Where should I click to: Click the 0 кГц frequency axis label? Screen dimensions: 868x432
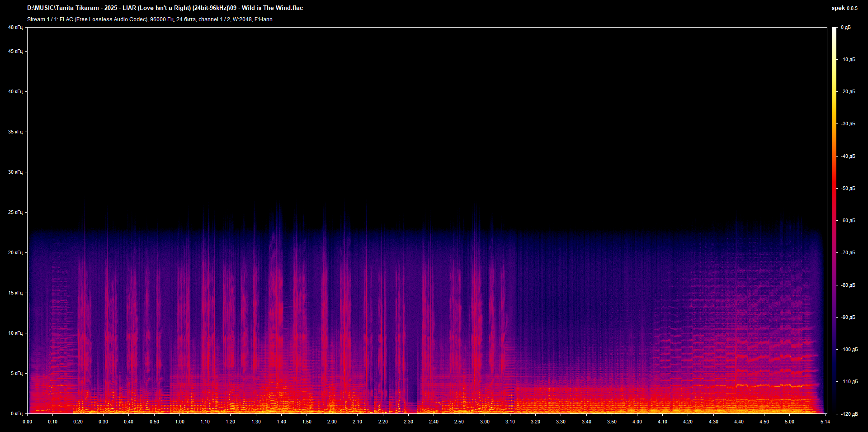16,413
